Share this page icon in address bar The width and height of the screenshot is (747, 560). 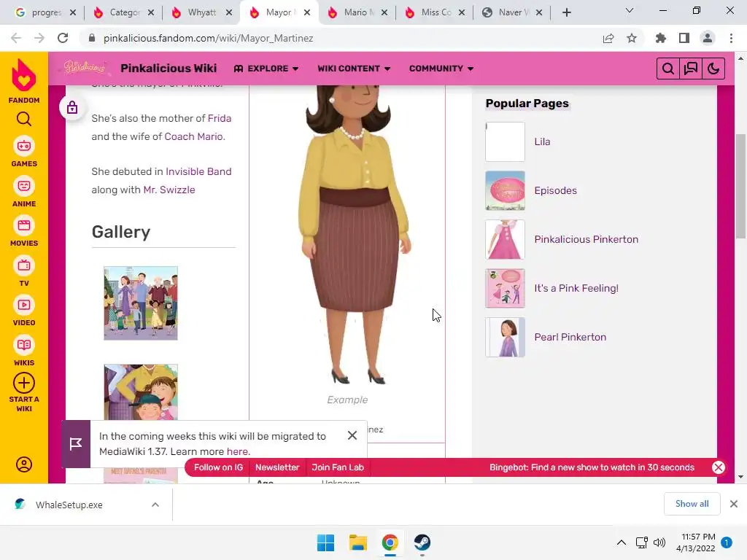coord(608,38)
